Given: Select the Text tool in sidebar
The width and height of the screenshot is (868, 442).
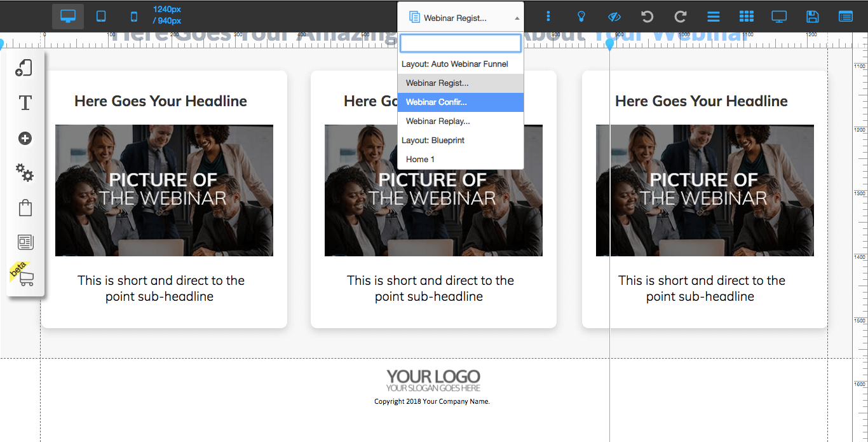Looking at the screenshot, I should 25,103.
